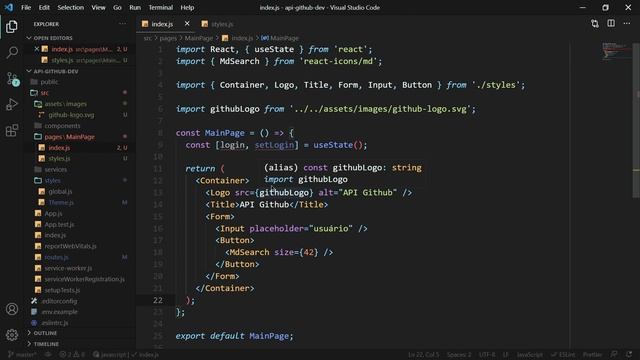Open the Selection menu
The width and height of the screenshot is (640, 360).
(71, 7)
